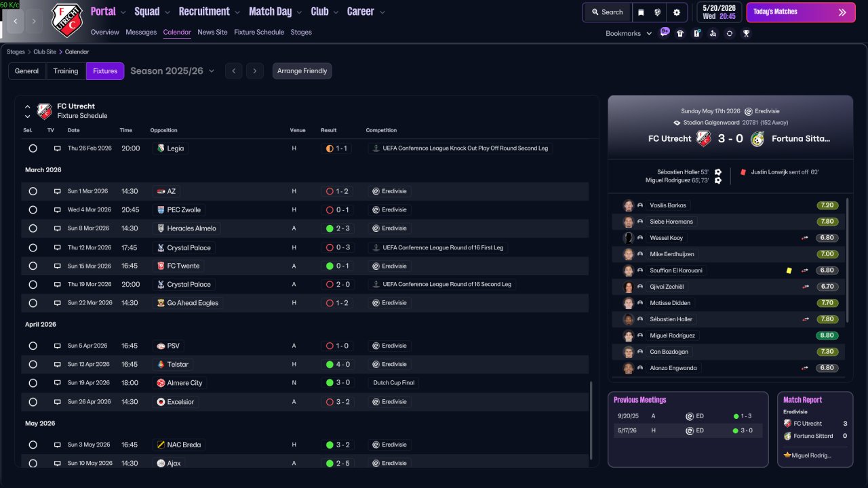Click the Club Site breadcrumb link
This screenshot has height=488, width=868.
pos(45,52)
